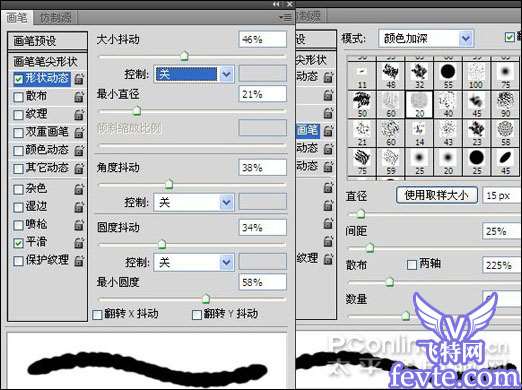The width and height of the screenshot is (522, 390).
Task: Uncheck the 形状动态 checkbox
Action: click(18, 79)
